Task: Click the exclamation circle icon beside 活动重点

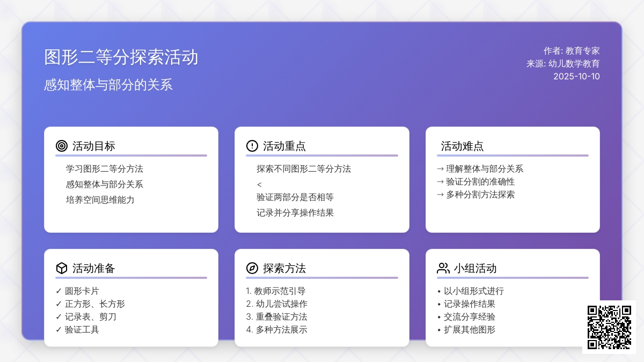Action: 252,146
